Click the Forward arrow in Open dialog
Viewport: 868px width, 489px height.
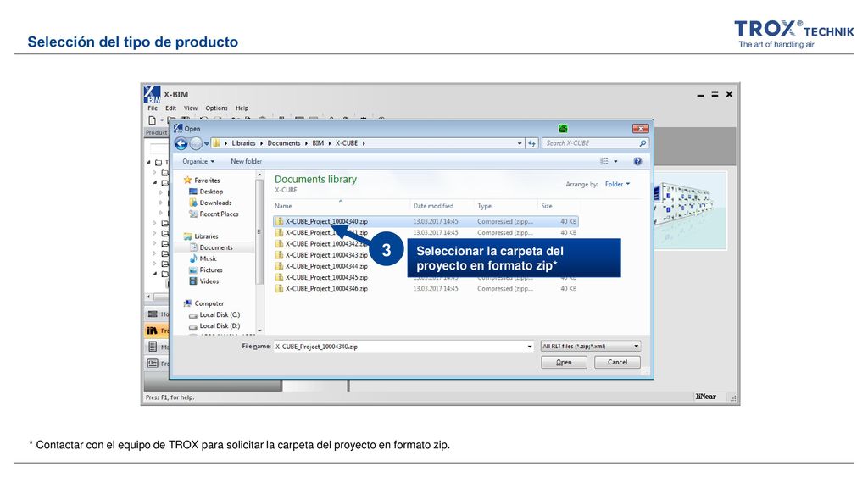tap(196, 143)
